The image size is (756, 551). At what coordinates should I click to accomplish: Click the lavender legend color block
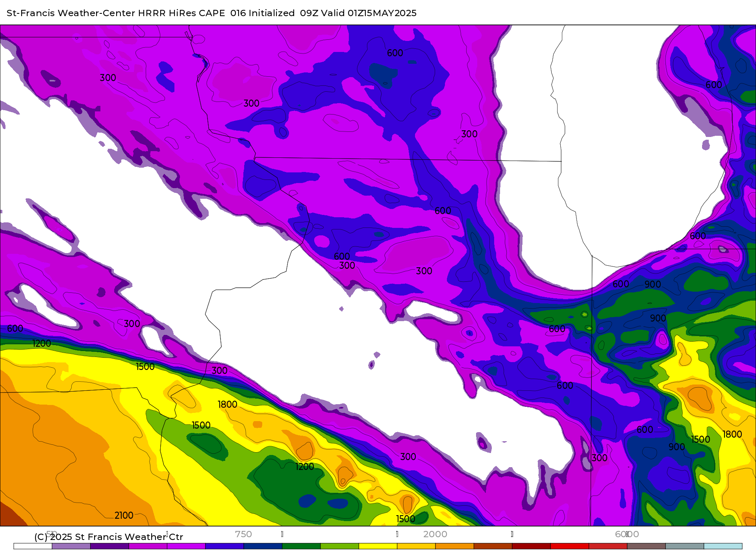pos(71,546)
